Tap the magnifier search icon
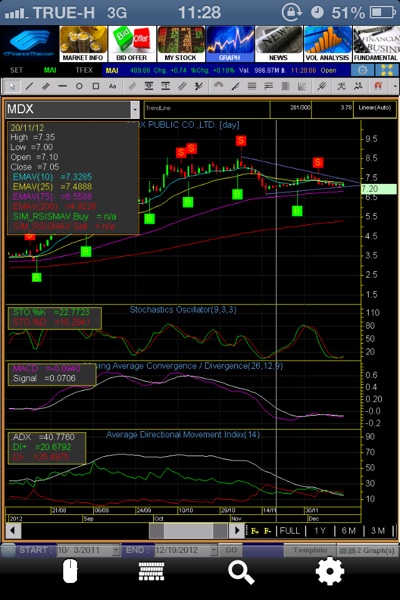 [241, 572]
